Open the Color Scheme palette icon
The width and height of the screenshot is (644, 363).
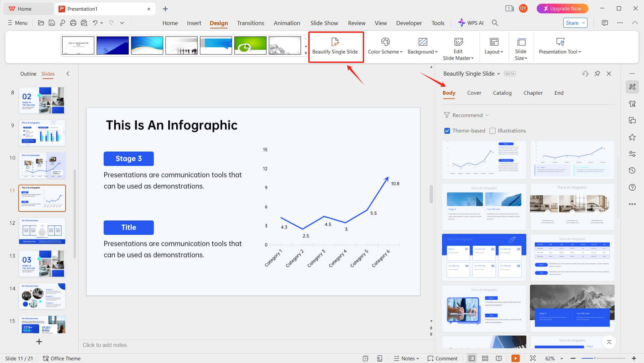385,42
